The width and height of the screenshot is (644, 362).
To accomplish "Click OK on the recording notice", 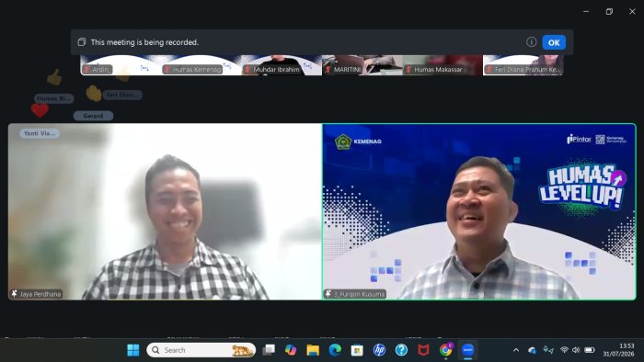I will point(554,42).
